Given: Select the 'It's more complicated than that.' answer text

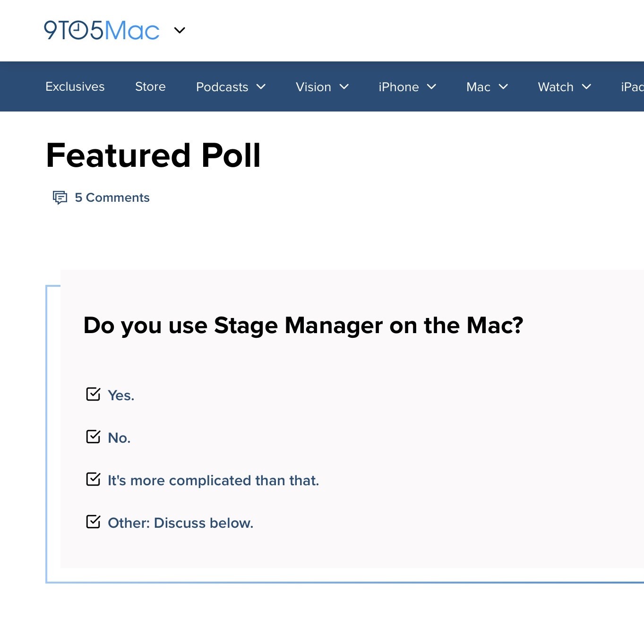Looking at the screenshot, I should click(213, 481).
